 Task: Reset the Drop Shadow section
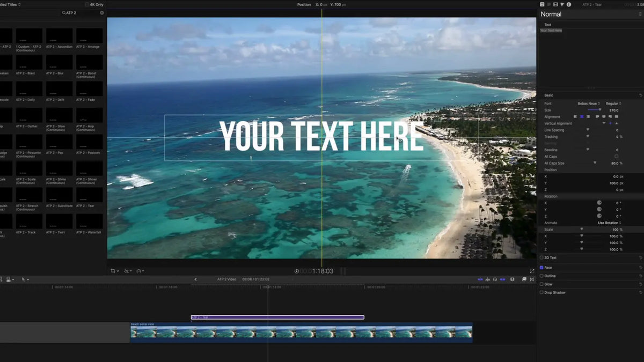[x=640, y=292]
